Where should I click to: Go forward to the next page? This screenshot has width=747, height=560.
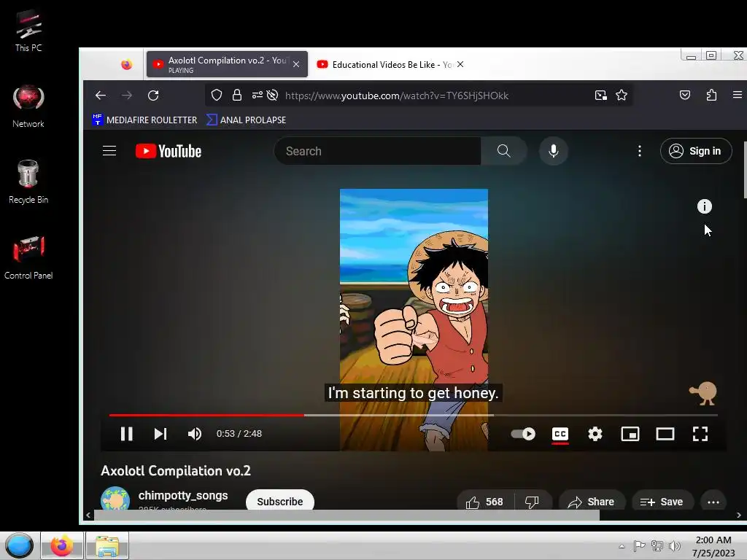(127, 96)
